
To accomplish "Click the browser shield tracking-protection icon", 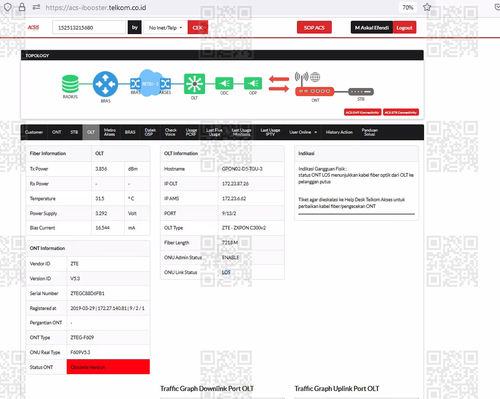I will click(8, 7).
